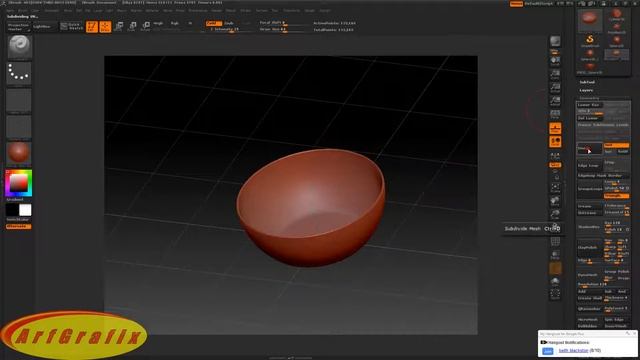Click the AAHalf view icon
This screenshot has height=360, width=640.
pos(555,101)
